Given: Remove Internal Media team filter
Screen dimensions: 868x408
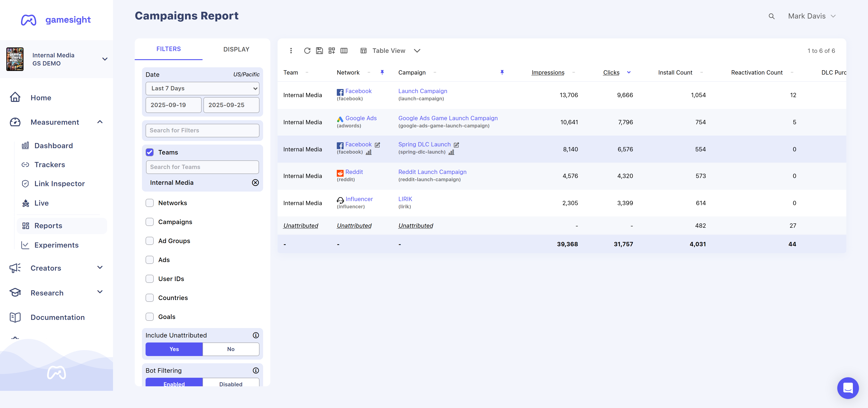Looking at the screenshot, I should 255,183.
